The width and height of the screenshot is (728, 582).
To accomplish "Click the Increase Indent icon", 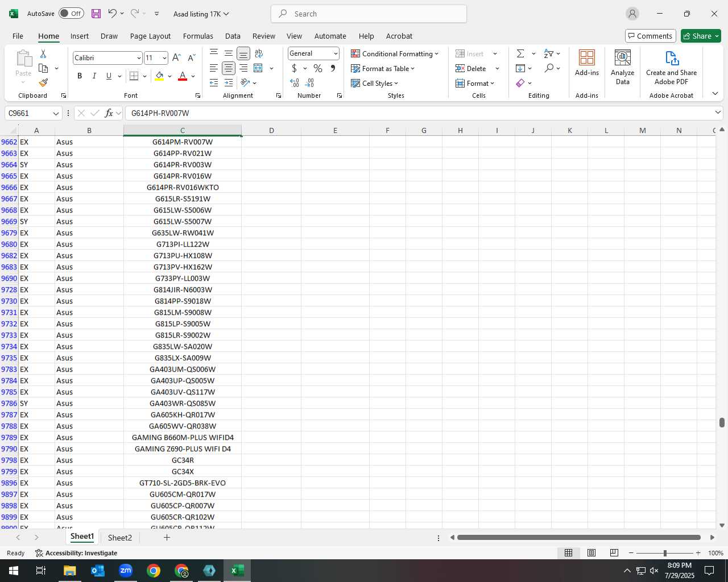I will click(x=229, y=83).
